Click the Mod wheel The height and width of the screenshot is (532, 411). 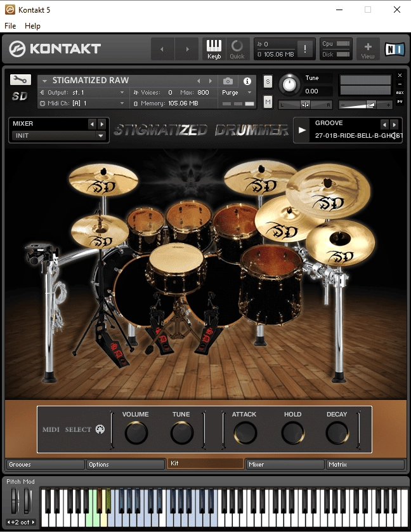pyautogui.click(x=27, y=501)
